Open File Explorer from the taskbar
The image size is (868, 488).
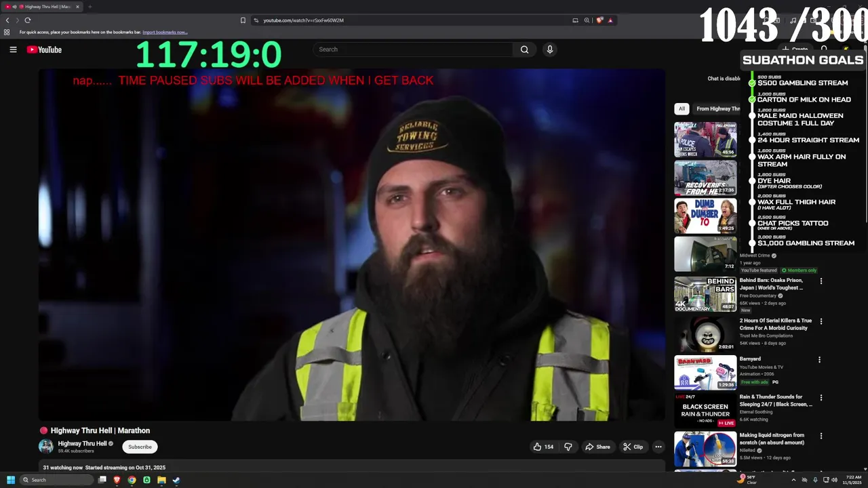coord(161,480)
